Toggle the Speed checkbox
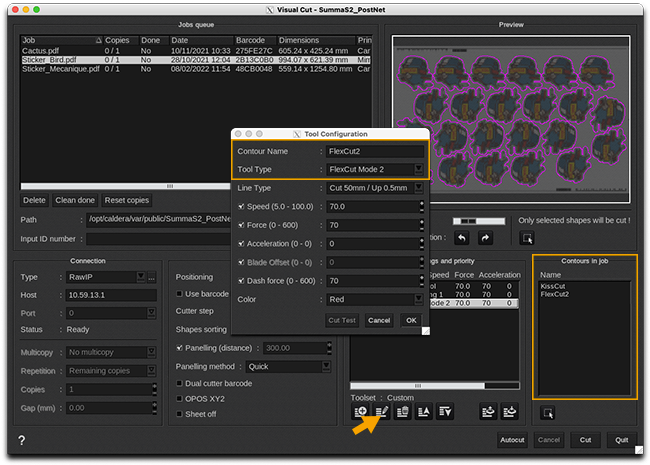The width and height of the screenshot is (650, 465). (240, 206)
